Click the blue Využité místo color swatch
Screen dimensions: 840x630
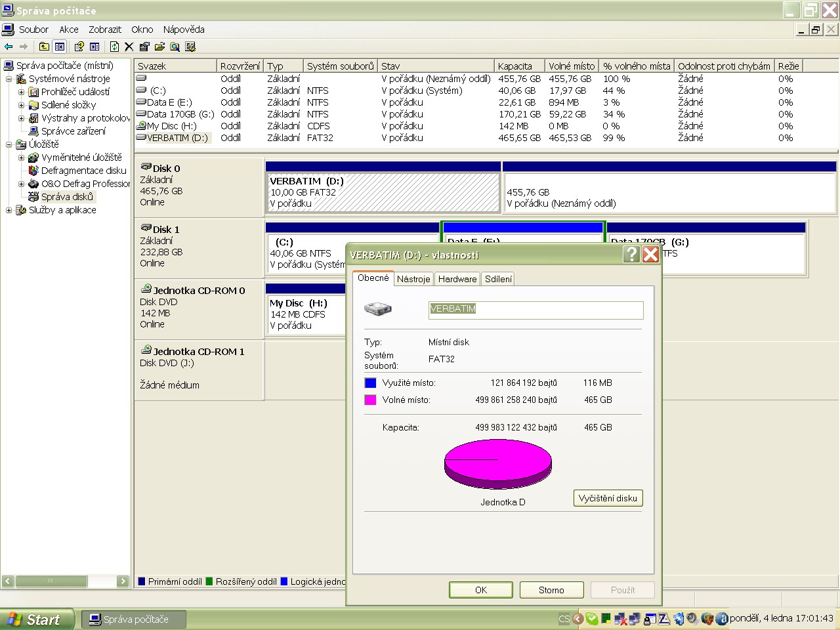370,383
